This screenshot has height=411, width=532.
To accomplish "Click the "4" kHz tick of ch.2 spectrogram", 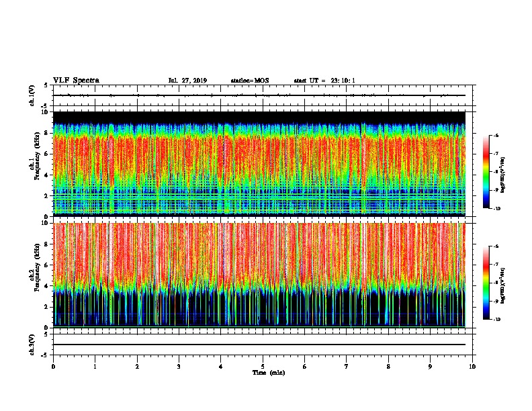I will tap(47, 286).
